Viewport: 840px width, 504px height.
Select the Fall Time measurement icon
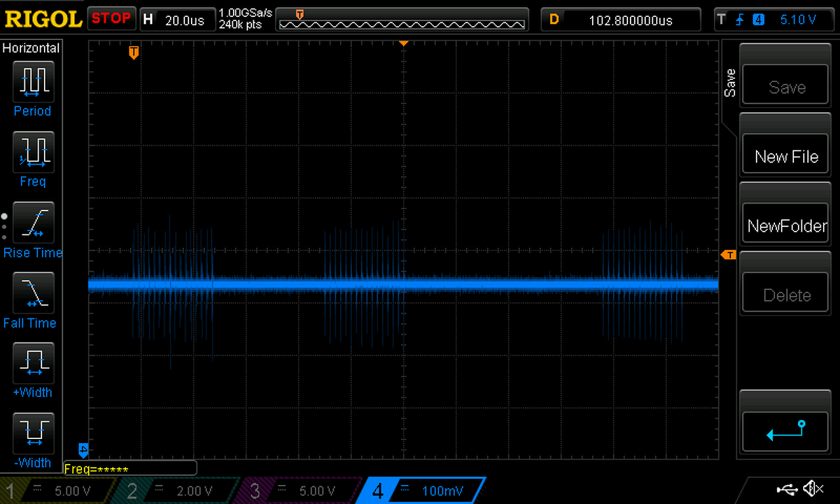point(33,293)
